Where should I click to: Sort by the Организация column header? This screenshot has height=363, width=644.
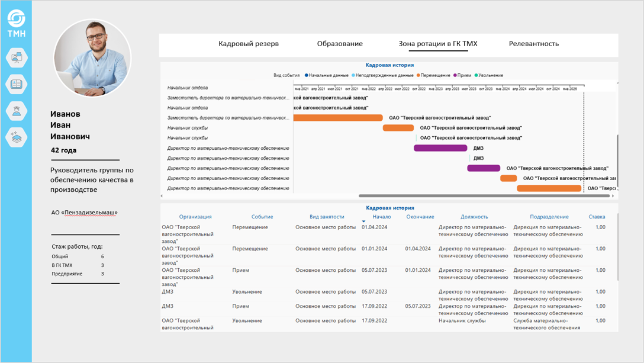[195, 217]
